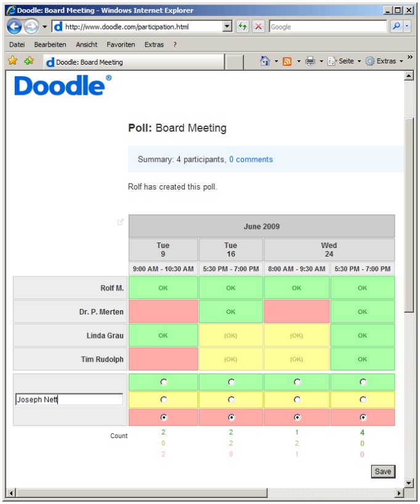Click into the Google search box
Screen dimensions: 420x504
tap(328, 26)
